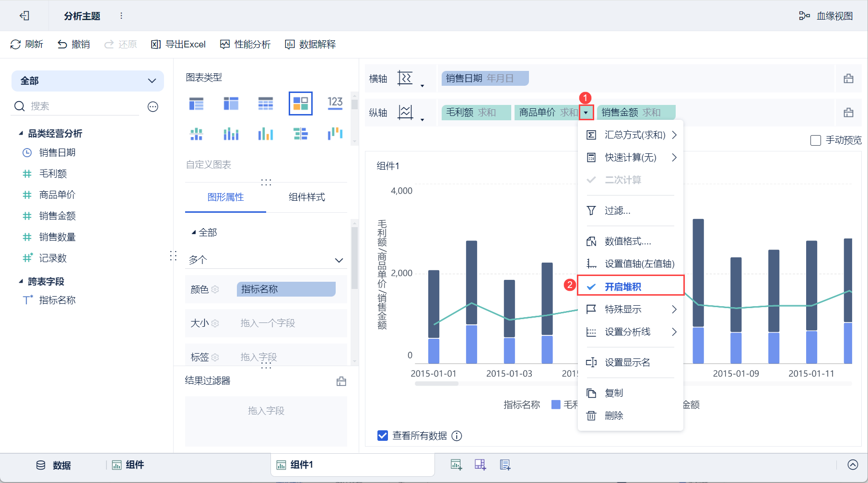Choose 设置值轴(左值轴) from the menu
The width and height of the screenshot is (868, 483).
pos(631,264)
